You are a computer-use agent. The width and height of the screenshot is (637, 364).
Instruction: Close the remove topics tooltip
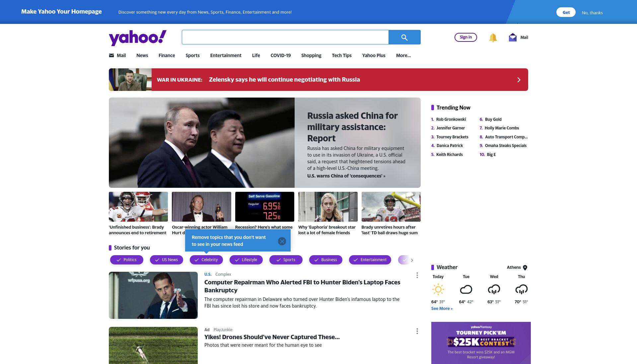[282, 241]
